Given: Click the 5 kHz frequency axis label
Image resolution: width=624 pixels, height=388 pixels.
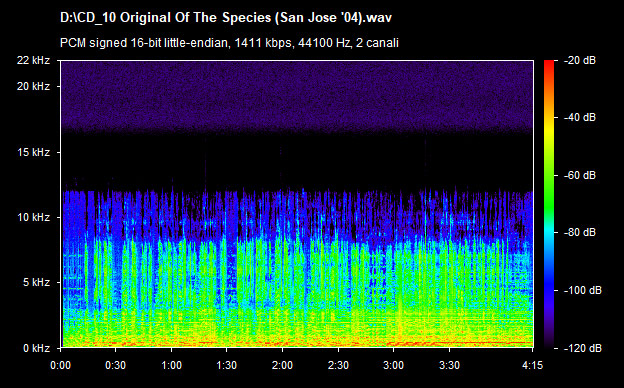Looking at the screenshot, I should (36, 283).
